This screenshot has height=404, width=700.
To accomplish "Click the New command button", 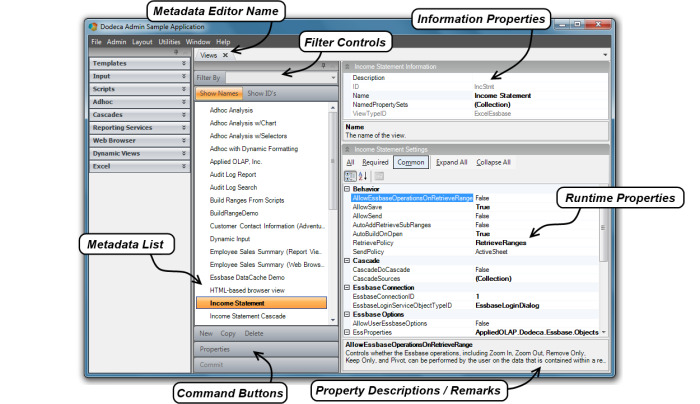I will click(206, 333).
